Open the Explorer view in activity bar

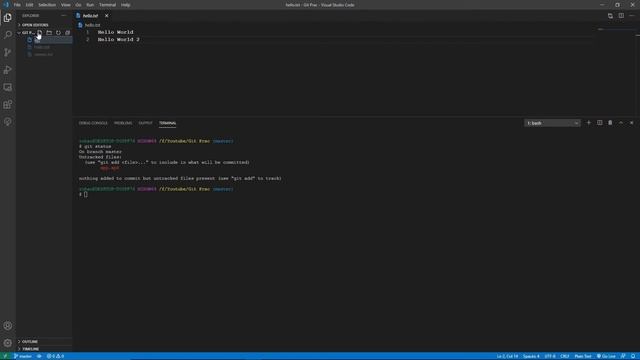(7, 18)
